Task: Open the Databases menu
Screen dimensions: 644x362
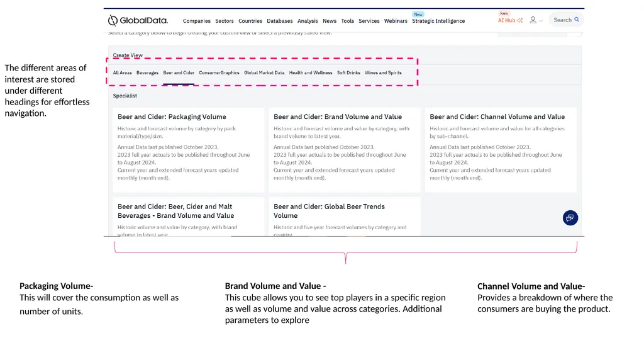Action: click(x=280, y=21)
